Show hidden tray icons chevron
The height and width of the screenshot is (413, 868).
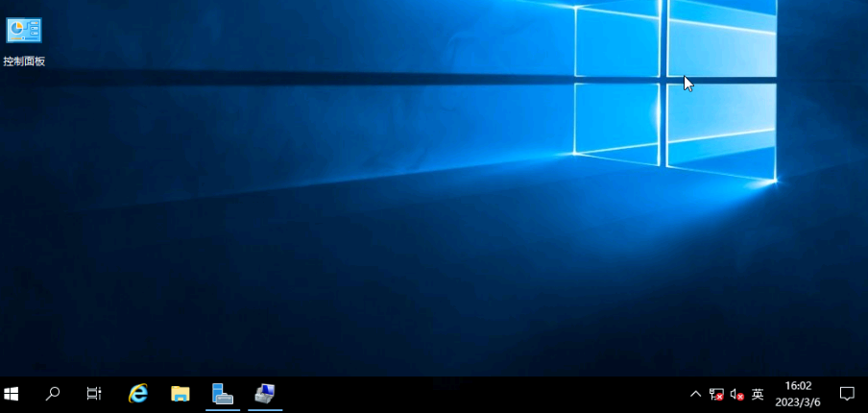pos(696,394)
